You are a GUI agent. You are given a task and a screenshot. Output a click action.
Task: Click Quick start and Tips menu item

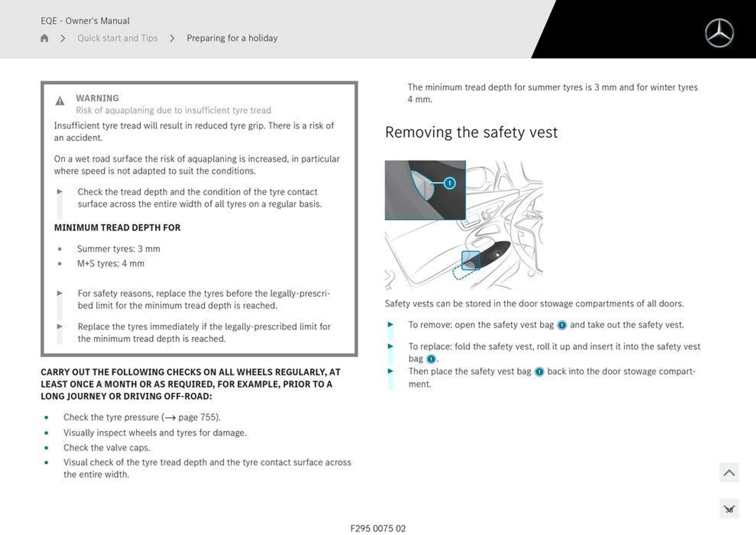117,38
